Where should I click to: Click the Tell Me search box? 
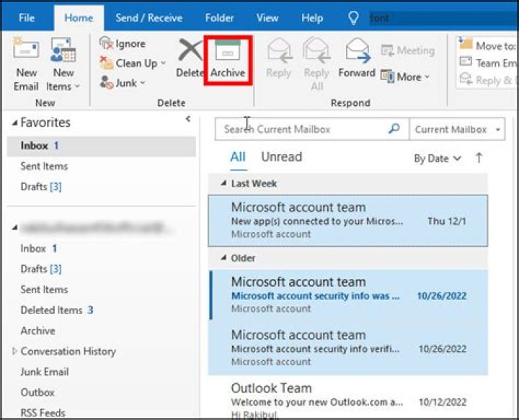pyautogui.click(x=442, y=18)
